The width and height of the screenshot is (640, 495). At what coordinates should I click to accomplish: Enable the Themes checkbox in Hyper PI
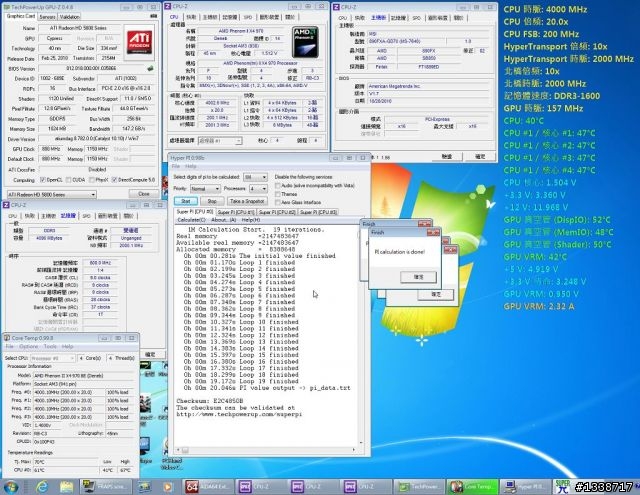(278, 194)
